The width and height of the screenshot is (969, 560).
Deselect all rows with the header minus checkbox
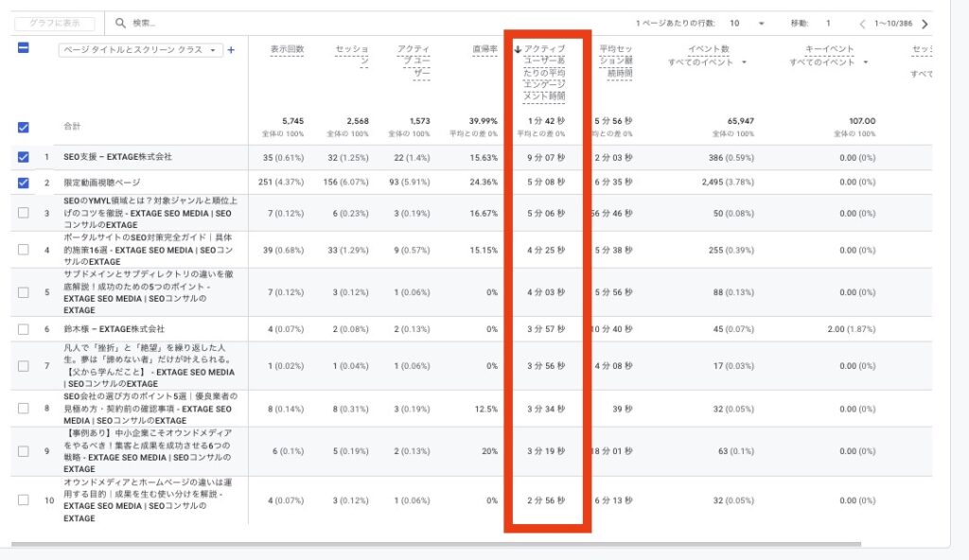[x=24, y=49]
